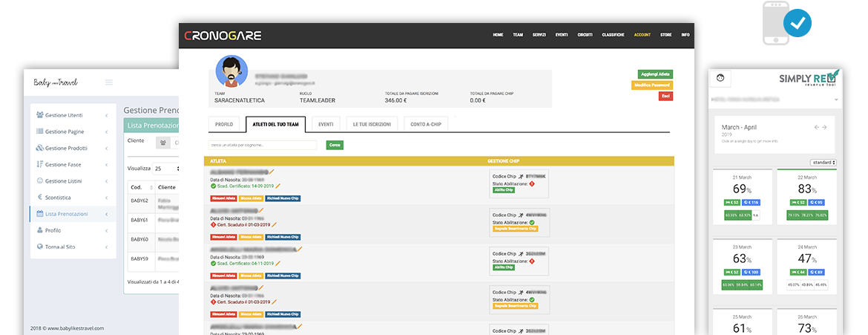Click the Torna al Sito globe icon
The width and height of the screenshot is (868, 335).
pyautogui.click(x=40, y=247)
